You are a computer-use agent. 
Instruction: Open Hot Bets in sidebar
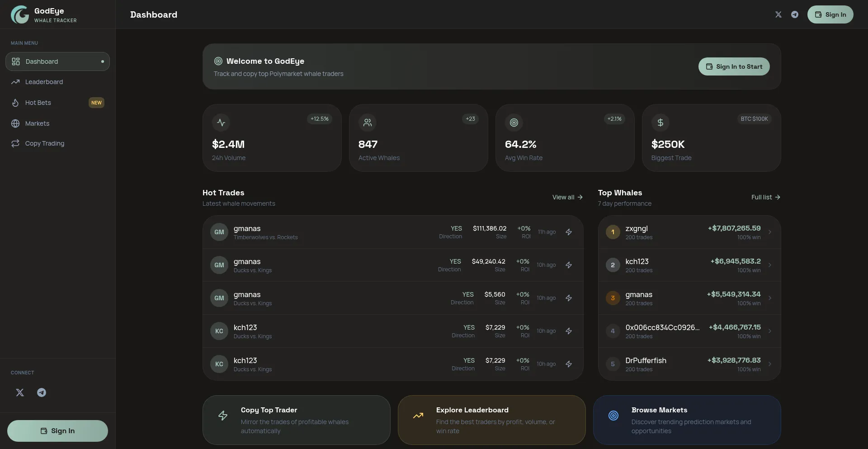(38, 103)
